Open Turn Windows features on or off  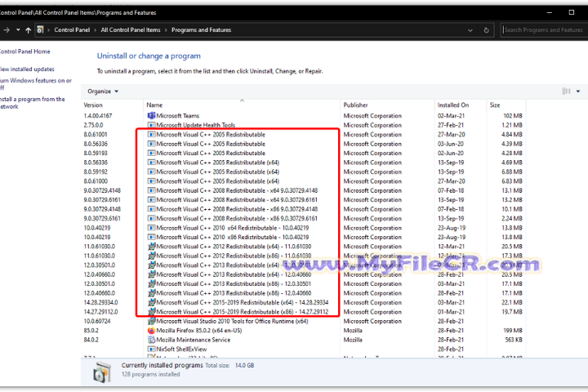point(36,84)
